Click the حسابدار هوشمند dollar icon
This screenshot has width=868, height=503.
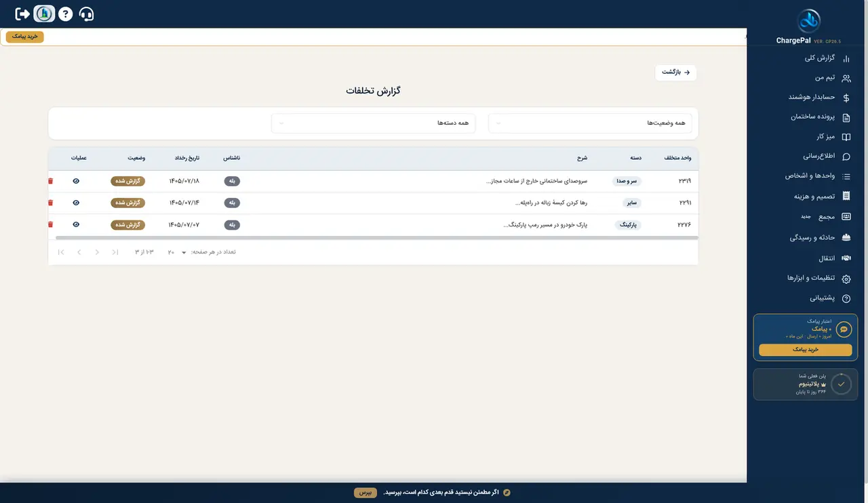[846, 98]
